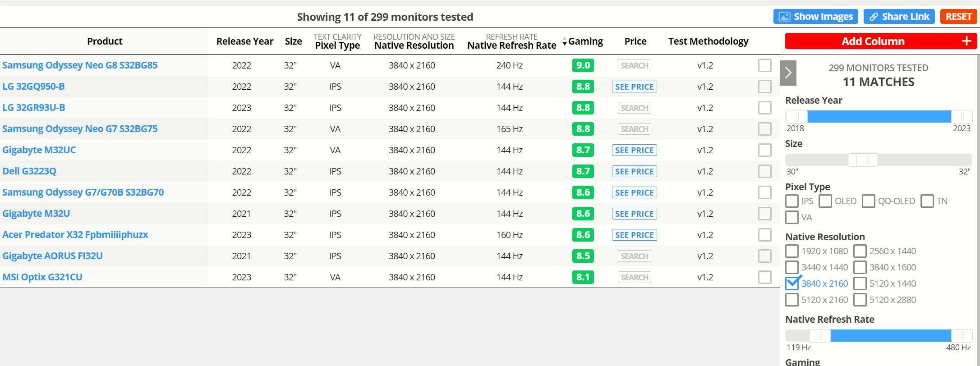Sort table by Test Methodology header
980x366 pixels.
point(709,41)
